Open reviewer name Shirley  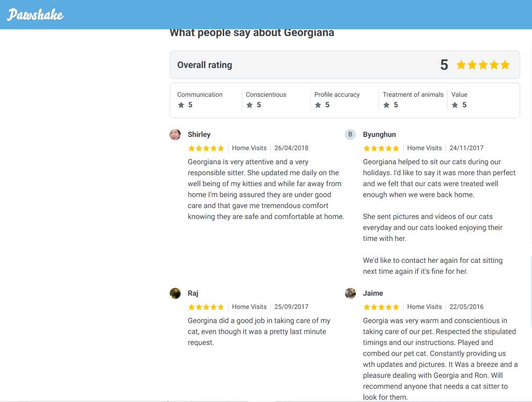click(199, 135)
